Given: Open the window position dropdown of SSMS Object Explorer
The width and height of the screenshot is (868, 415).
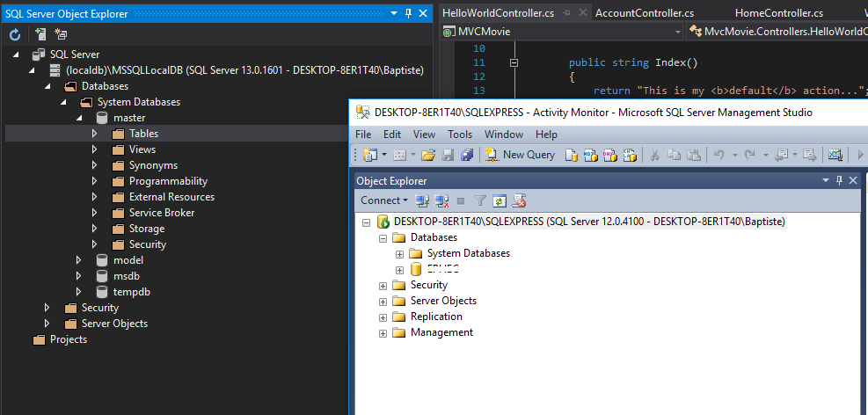Looking at the screenshot, I should click(x=826, y=180).
